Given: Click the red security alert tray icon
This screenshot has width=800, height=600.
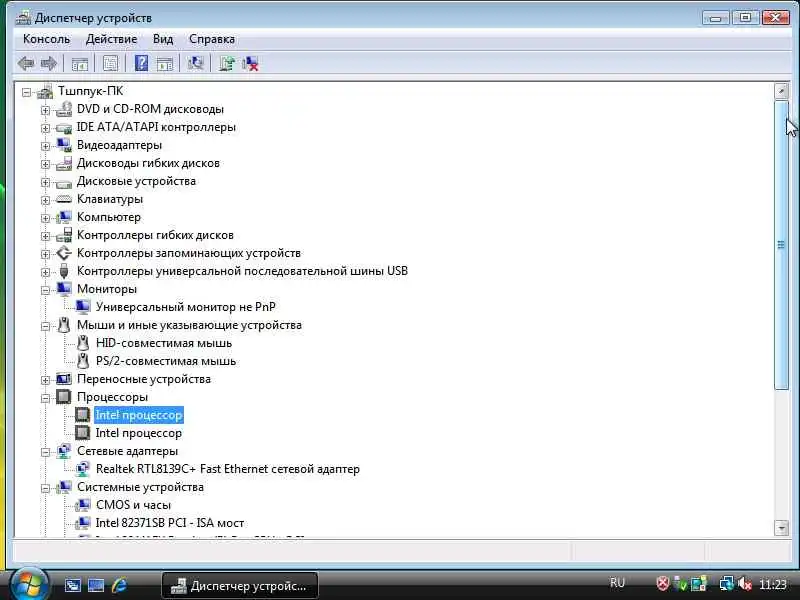Looking at the screenshot, I should (662, 584).
